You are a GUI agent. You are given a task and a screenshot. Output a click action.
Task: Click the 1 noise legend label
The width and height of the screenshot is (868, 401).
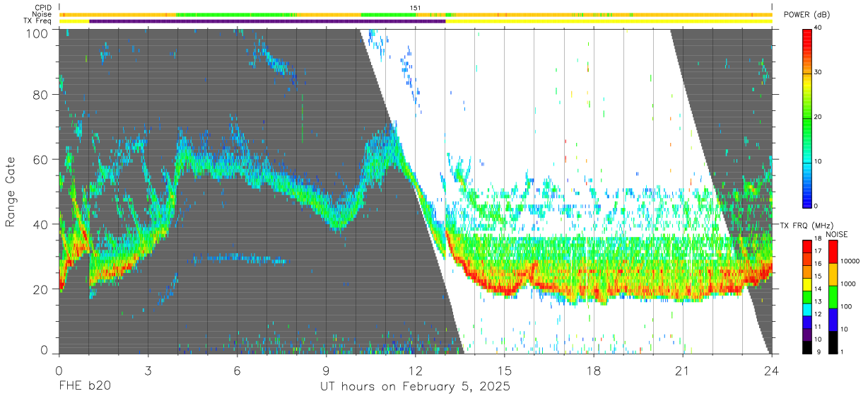[x=841, y=351]
